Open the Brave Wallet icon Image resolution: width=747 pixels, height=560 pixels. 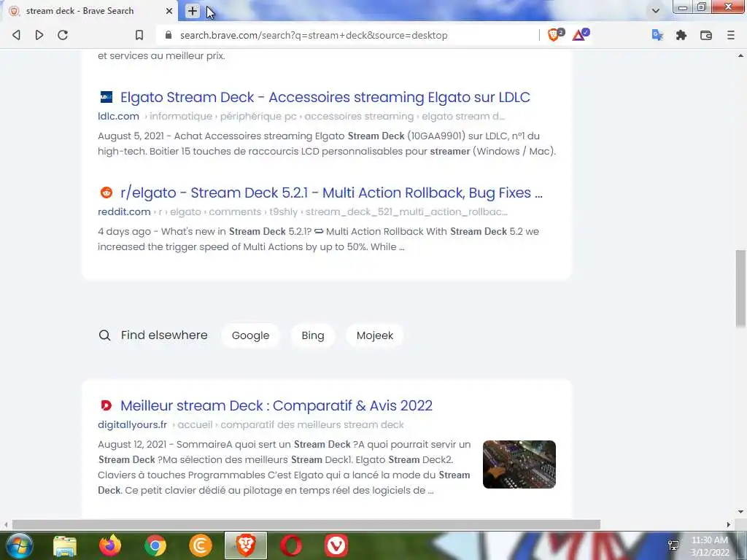(706, 35)
